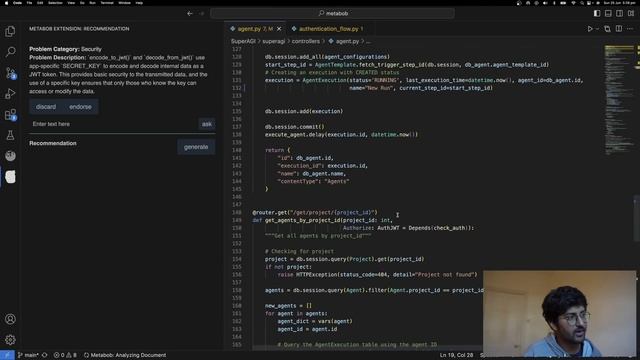Click the metabob command center search box
This screenshot has height=360, width=640.
pos(332,13)
